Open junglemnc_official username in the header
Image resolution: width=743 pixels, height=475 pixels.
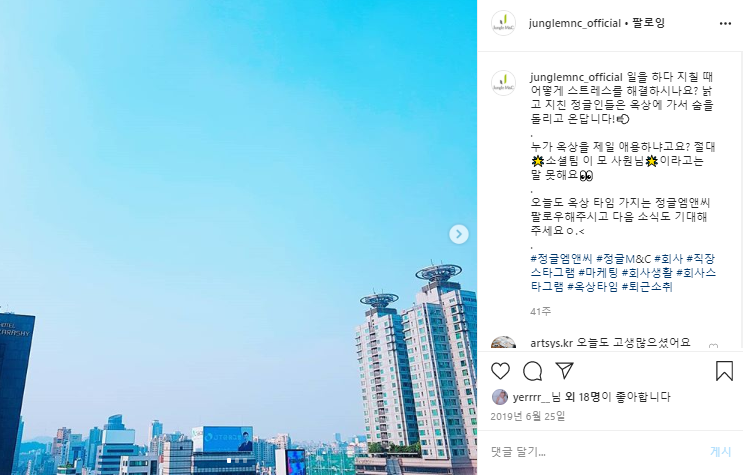point(575,23)
